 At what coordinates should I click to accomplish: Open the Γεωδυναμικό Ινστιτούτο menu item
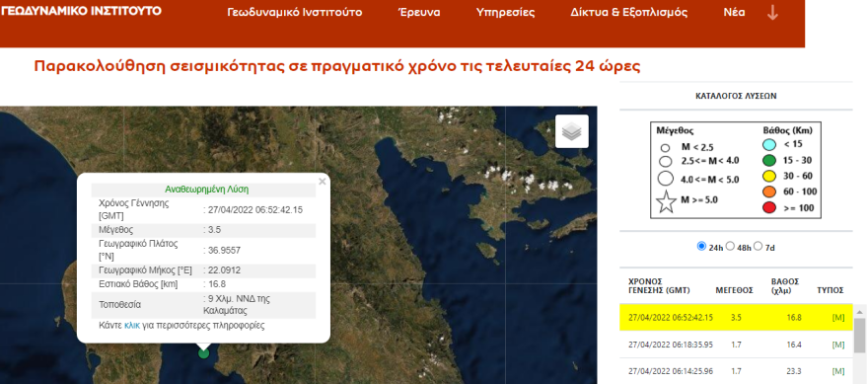295,12
